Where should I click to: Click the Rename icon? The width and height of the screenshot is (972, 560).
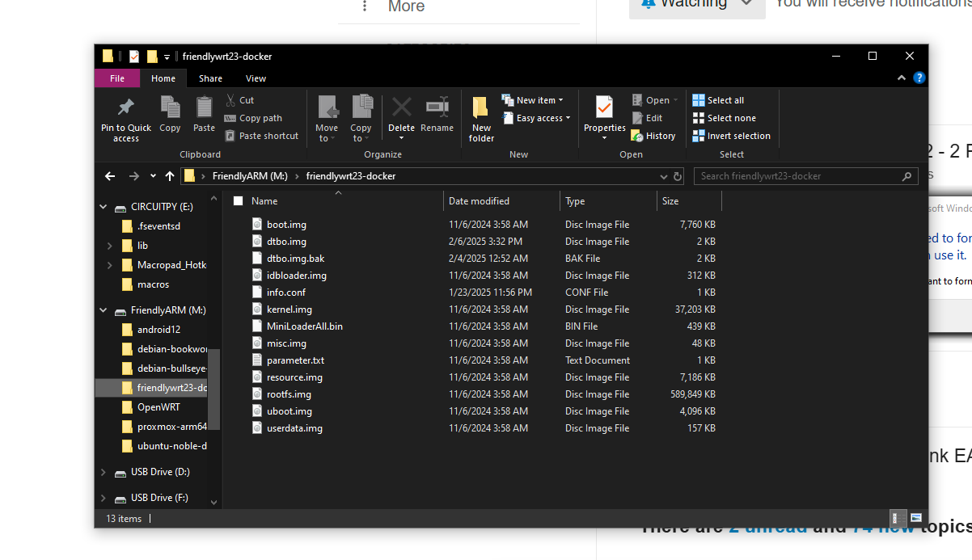pyautogui.click(x=437, y=107)
